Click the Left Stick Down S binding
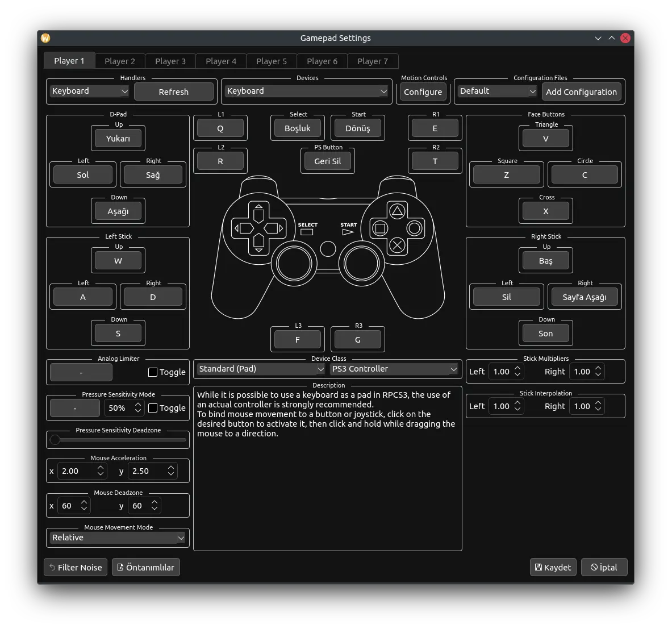This screenshot has height=629, width=672. (x=118, y=334)
